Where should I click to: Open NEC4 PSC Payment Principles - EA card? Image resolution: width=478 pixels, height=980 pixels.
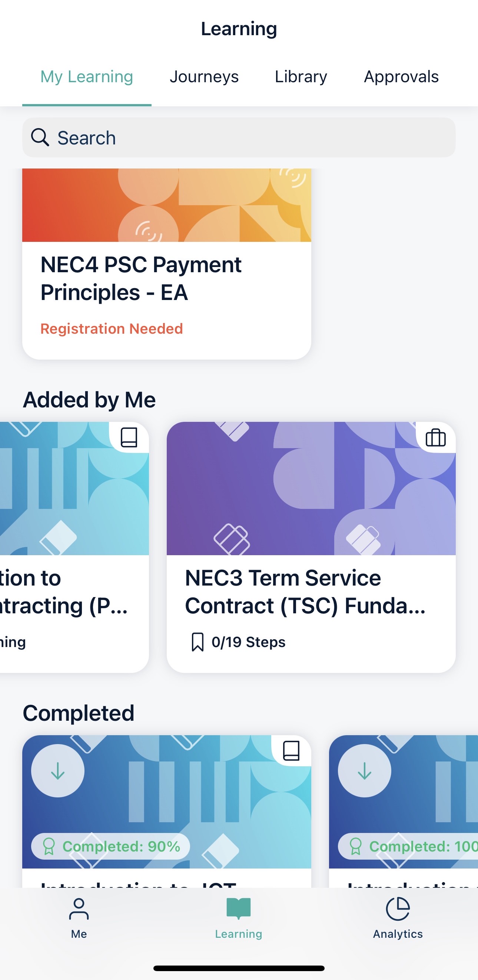[x=167, y=264]
